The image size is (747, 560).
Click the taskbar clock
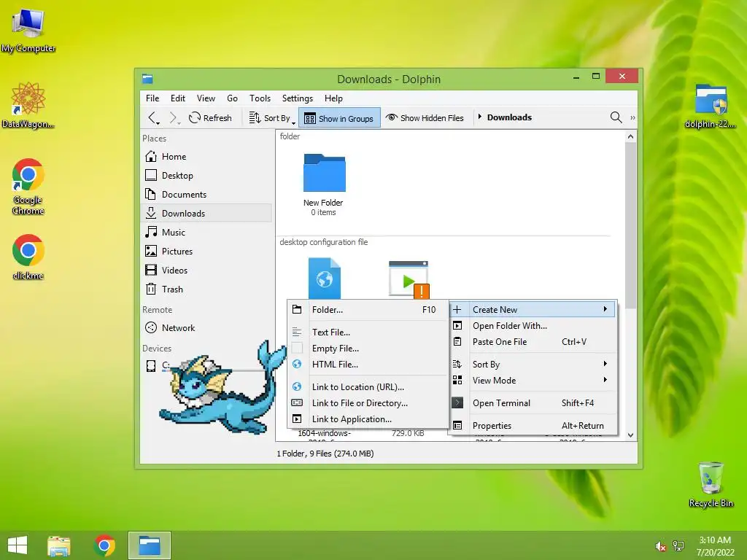(x=715, y=546)
